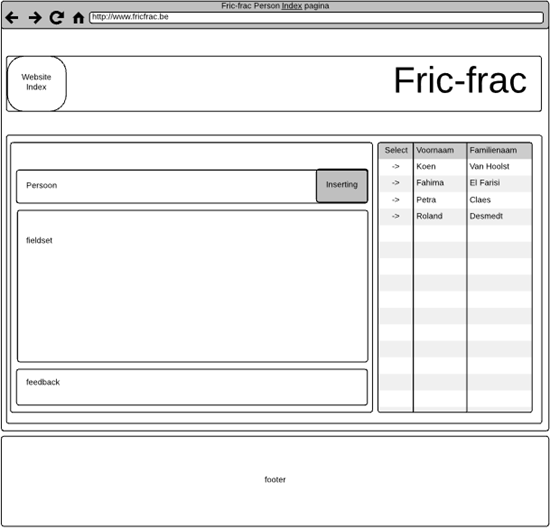The width and height of the screenshot is (550, 529).
Task: Click the El Farisi family name cell
Action: point(485,183)
